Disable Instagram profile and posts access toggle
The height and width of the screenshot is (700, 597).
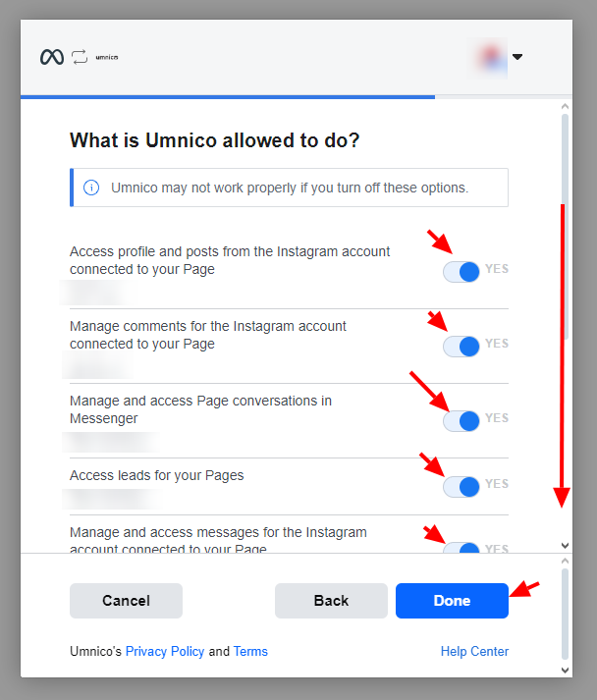point(461,271)
